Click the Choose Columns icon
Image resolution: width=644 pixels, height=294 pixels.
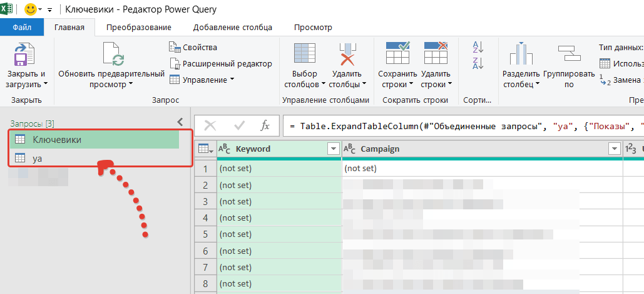(x=304, y=55)
